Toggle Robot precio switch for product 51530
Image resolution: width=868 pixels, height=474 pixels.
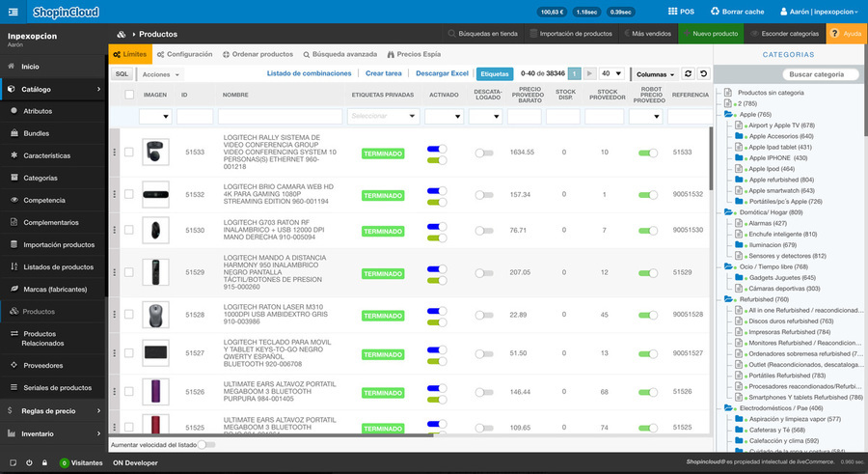[648, 230]
